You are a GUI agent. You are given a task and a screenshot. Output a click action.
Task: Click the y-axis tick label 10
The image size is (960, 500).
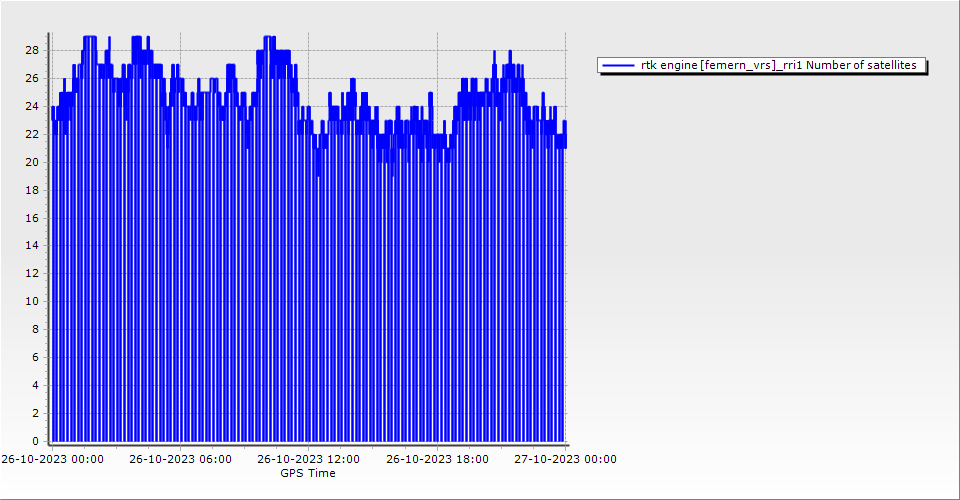(32, 301)
